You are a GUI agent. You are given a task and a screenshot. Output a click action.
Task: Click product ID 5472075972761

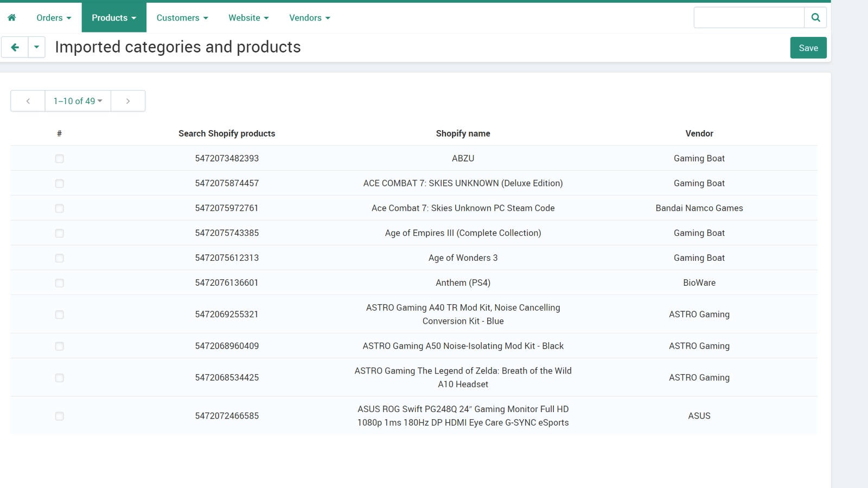tap(227, 208)
